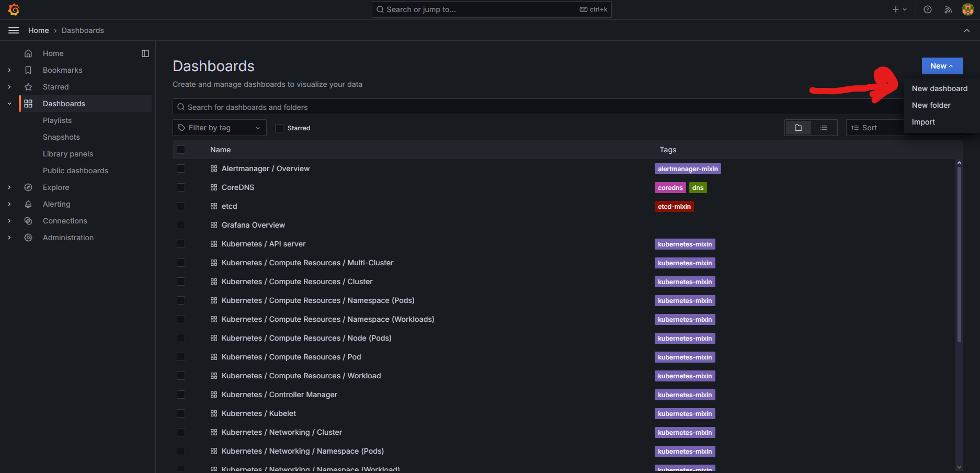Screen dimensions: 980x473
Task: Enable the Starred filter checkbox
Action: point(279,128)
